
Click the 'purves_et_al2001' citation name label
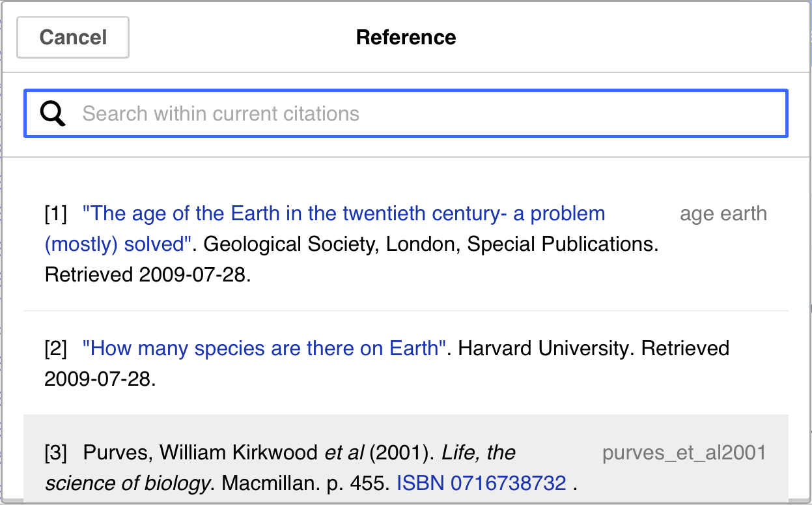click(684, 452)
